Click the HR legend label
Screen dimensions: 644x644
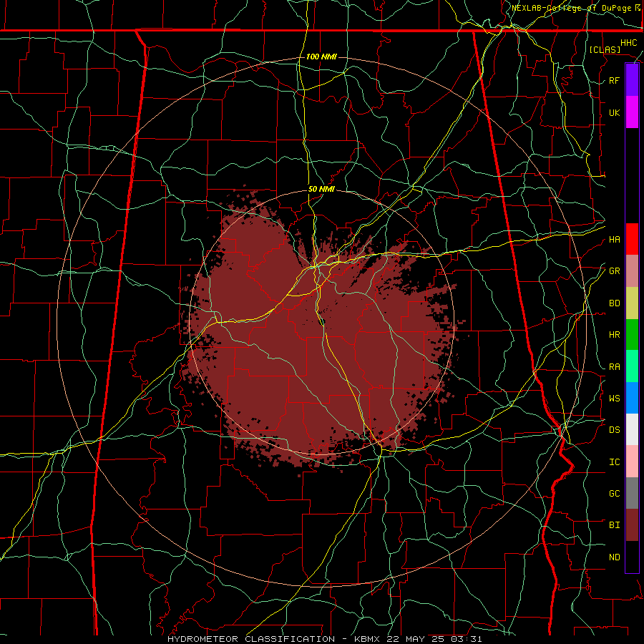pos(614,335)
